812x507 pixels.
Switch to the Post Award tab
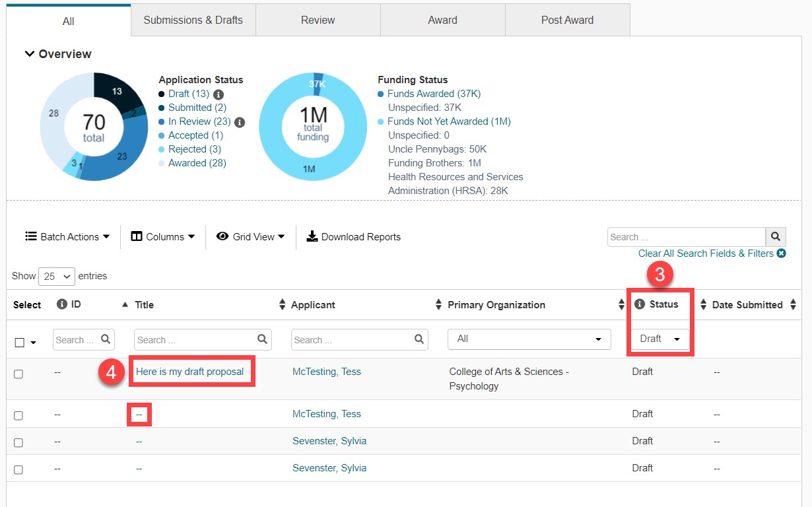(x=567, y=20)
